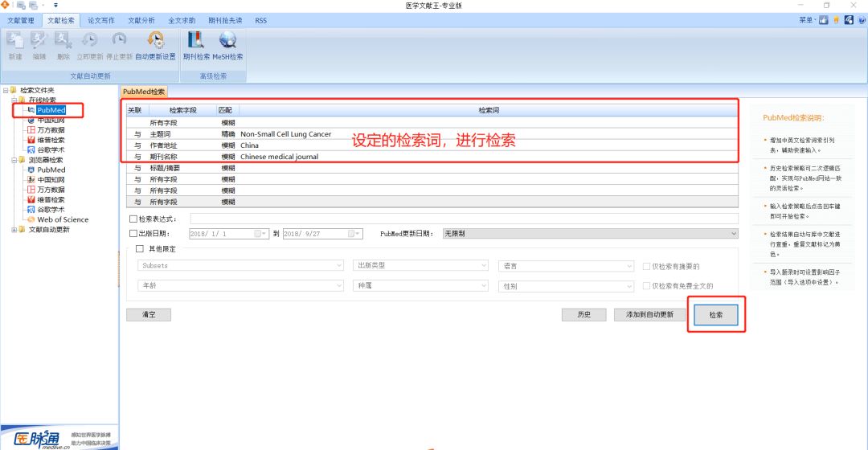Screen dimensions: 868x450
Task: Click the navy square icon in top-right toolbar
Action: [849, 20]
